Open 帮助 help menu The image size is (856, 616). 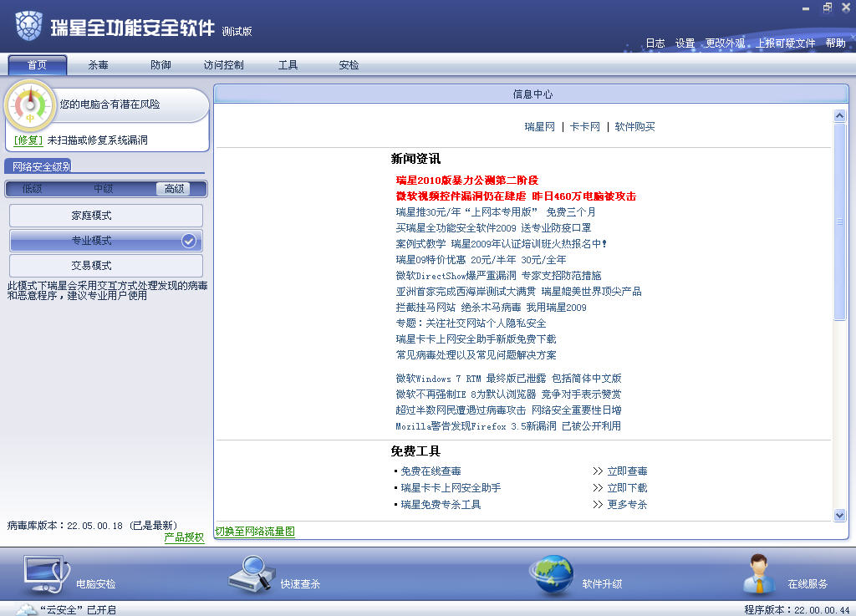(835, 43)
